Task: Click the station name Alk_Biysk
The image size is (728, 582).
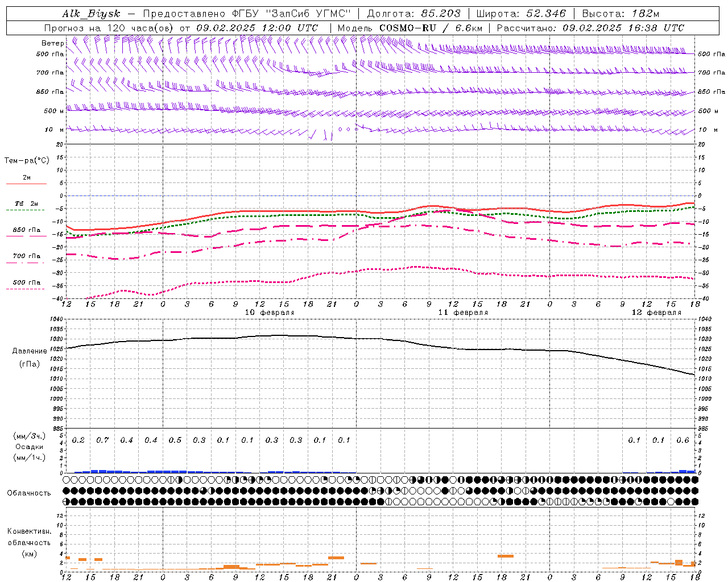Action: 91,14
